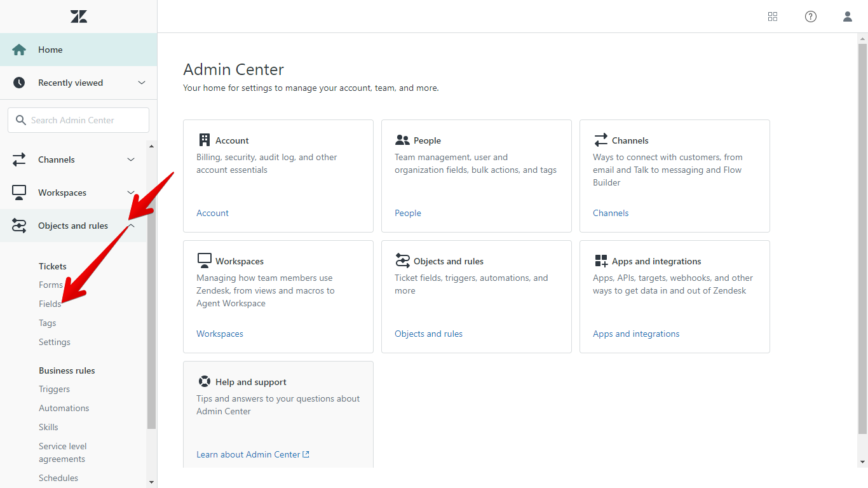Open Triggers under Business rules

54,389
